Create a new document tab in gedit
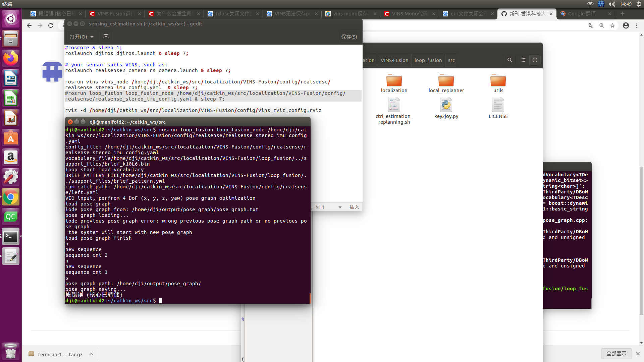This screenshot has width=644, height=362. [106, 36]
